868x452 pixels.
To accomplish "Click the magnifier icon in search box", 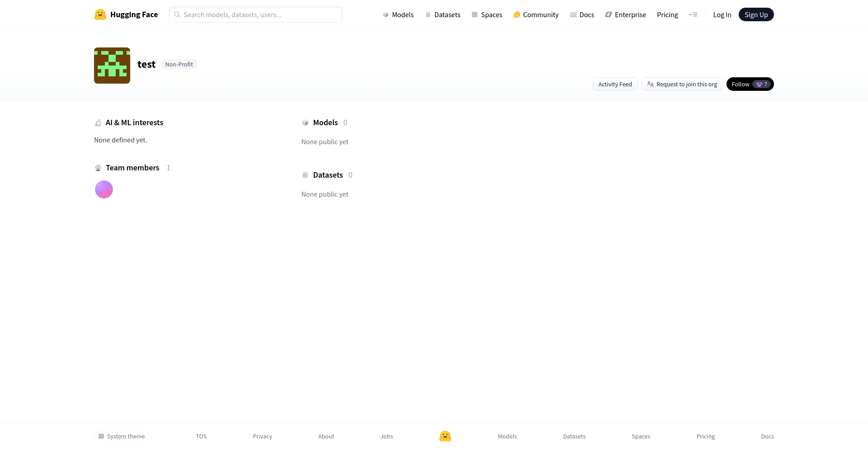I will tap(177, 14).
